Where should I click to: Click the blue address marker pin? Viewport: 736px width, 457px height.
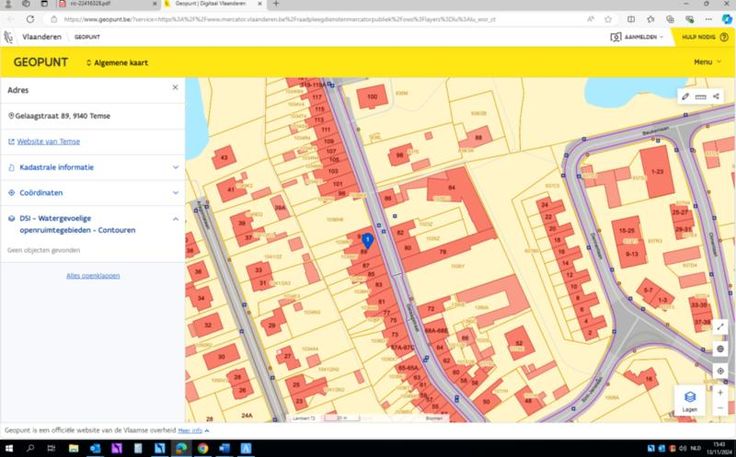pos(367,240)
